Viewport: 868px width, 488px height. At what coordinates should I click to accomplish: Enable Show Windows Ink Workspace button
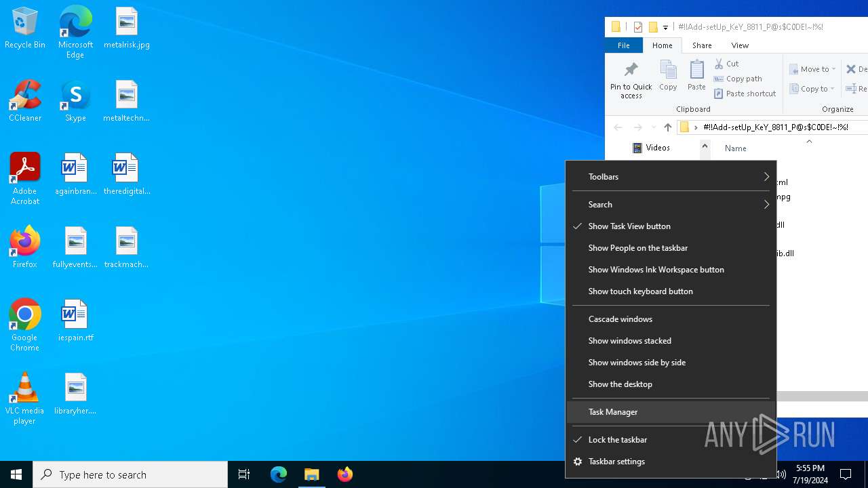(x=671, y=270)
